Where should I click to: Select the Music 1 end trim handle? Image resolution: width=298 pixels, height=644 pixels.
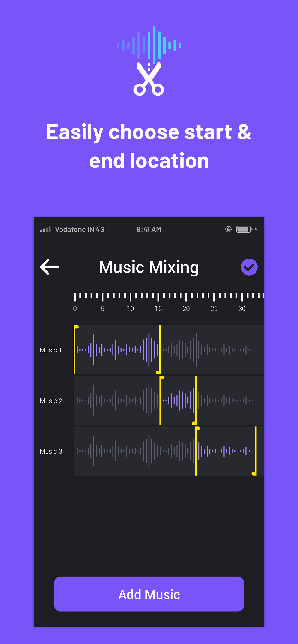pyautogui.click(x=159, y=350)
